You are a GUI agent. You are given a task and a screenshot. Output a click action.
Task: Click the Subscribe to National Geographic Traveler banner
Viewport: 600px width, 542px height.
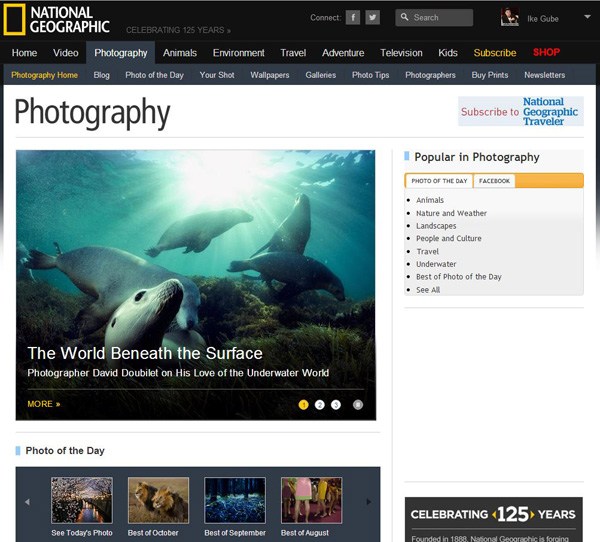tap(520, 111)
